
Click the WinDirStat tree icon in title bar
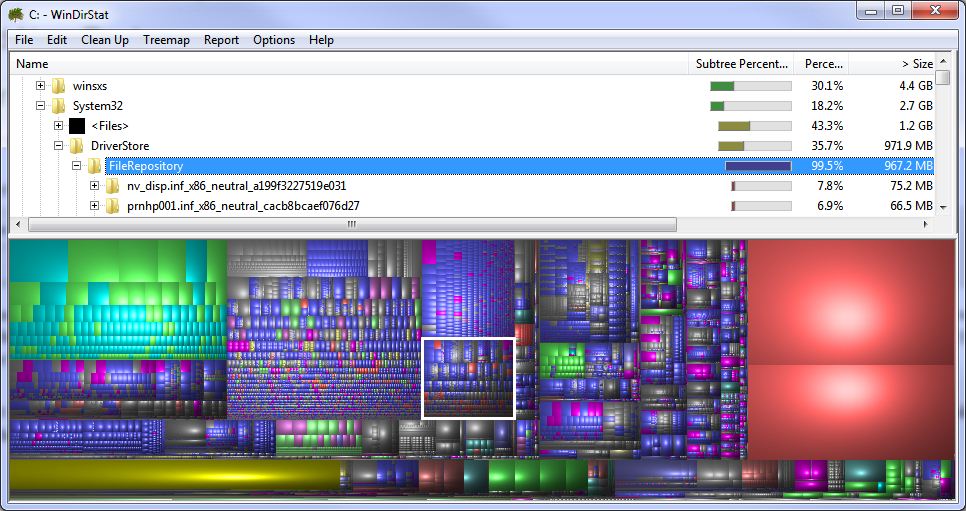(15, 13)
